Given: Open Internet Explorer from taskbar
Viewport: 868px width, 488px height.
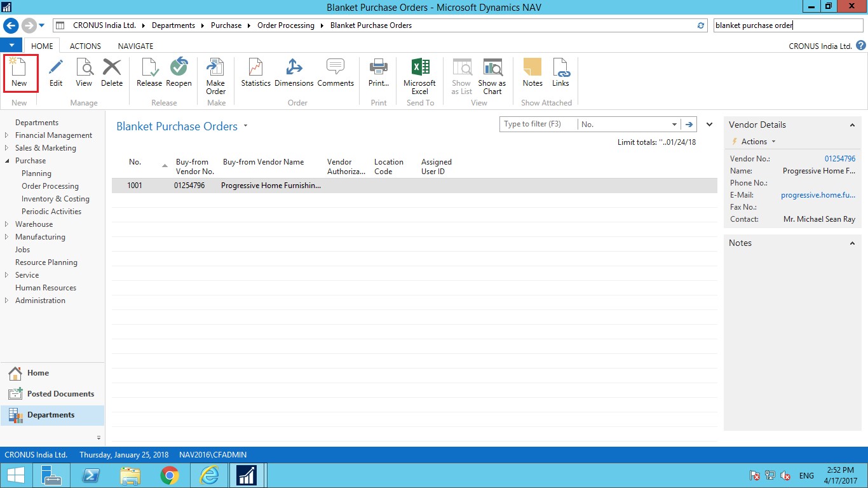Looking at the screenshot, I should coord(209,475).
